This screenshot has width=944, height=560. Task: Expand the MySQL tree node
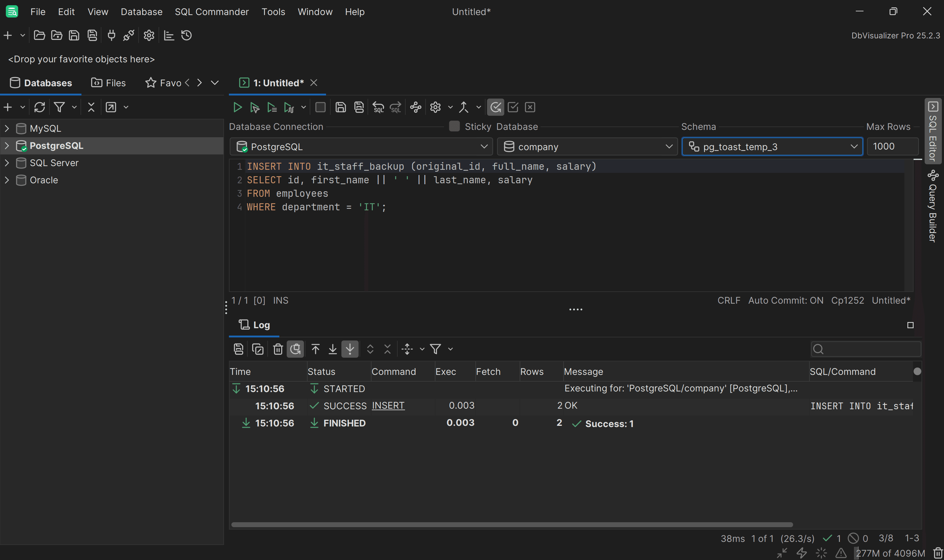click(x=7, y=129)
